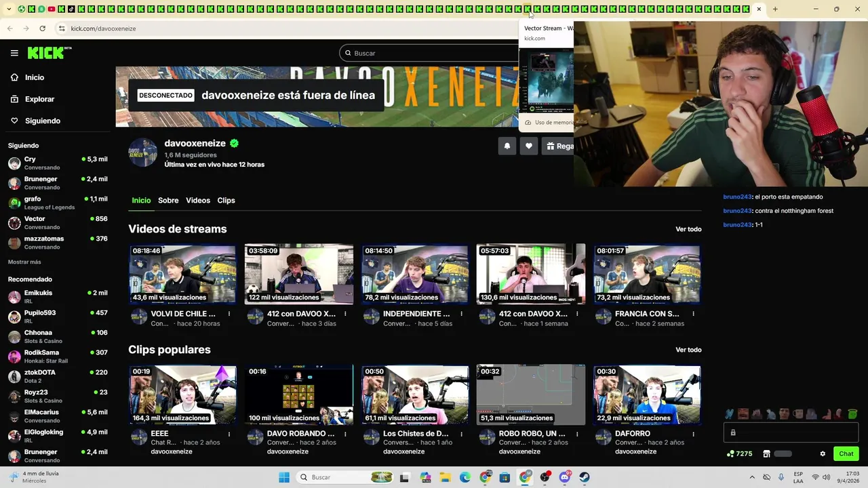The width and height of the screenshot is (868, 488).
Task: Open the DAVO ROBANDO clip thumbnail
Action: [298, 394]
